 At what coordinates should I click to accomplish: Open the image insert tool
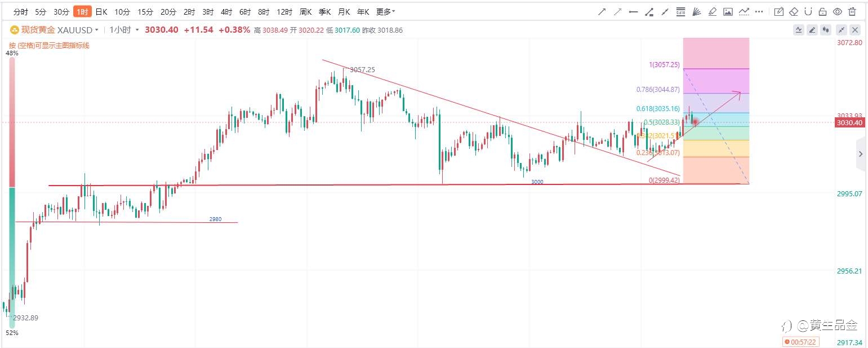pyautogui.click(x=728, y=11)
